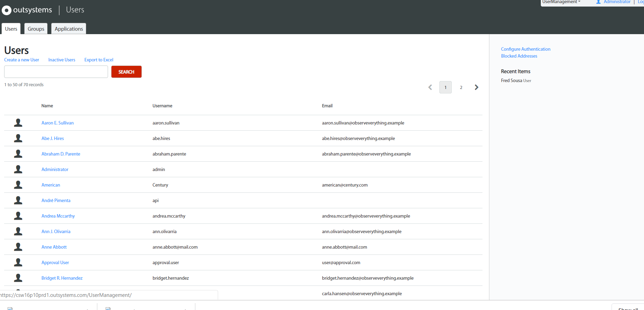This screenshot has height=310, width=644.
Task: Click the red SEARCH button
Action: click(x=126, y=72)
